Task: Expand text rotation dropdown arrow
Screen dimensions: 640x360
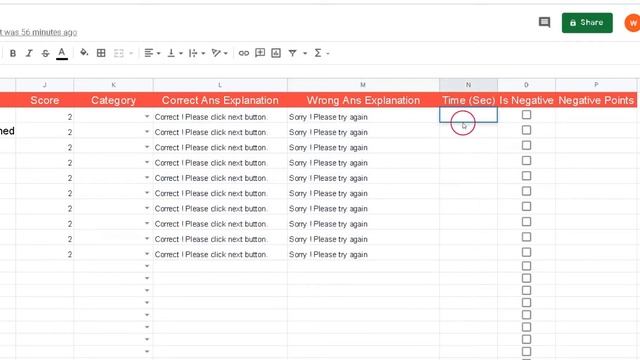Action: coord(225,53)
